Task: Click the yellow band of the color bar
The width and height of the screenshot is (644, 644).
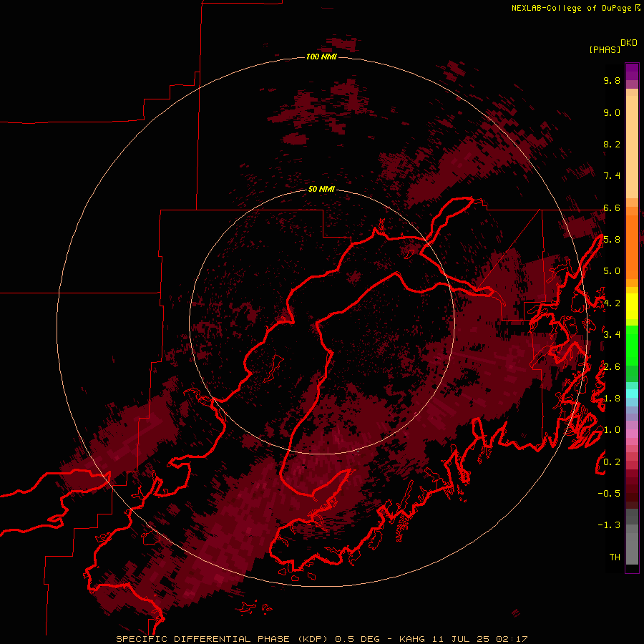Action: point(632,306)
